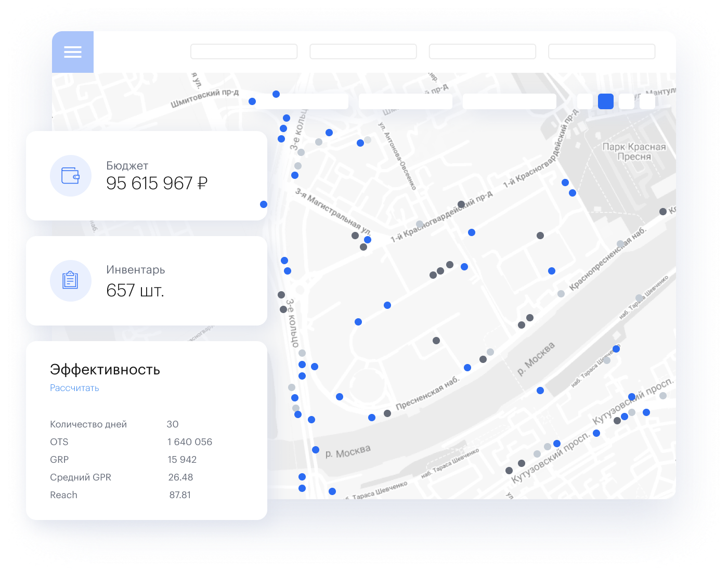Click the blue marker beside the Бюджет card

coord(264,204)
